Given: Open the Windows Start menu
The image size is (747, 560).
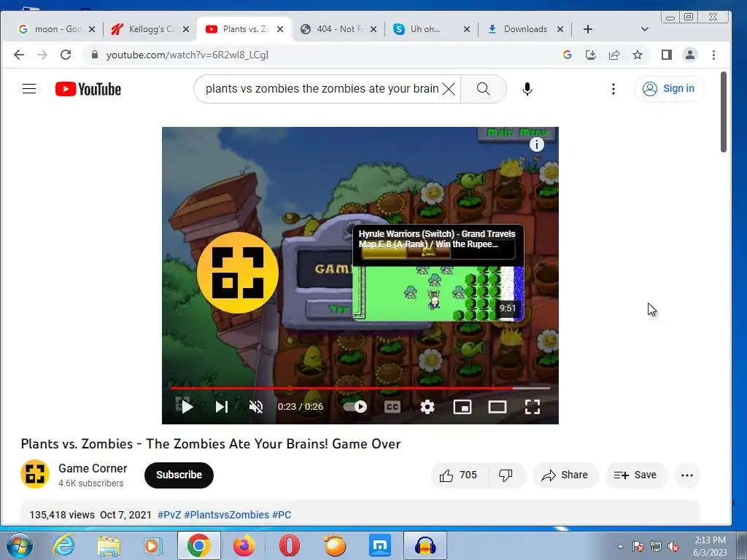Looking at the screenshot, I should pos(19,545).
